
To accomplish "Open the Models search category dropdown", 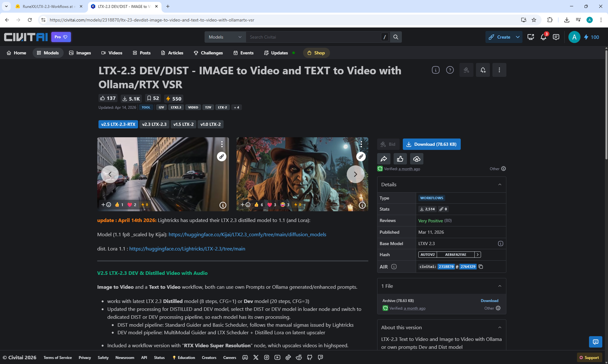I will pyautogui.click(x=225, y=37).
